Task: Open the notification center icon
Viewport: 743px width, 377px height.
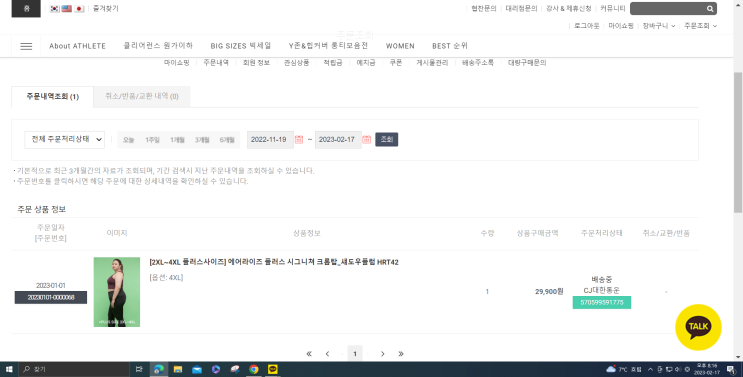Action: coord(731,369)
